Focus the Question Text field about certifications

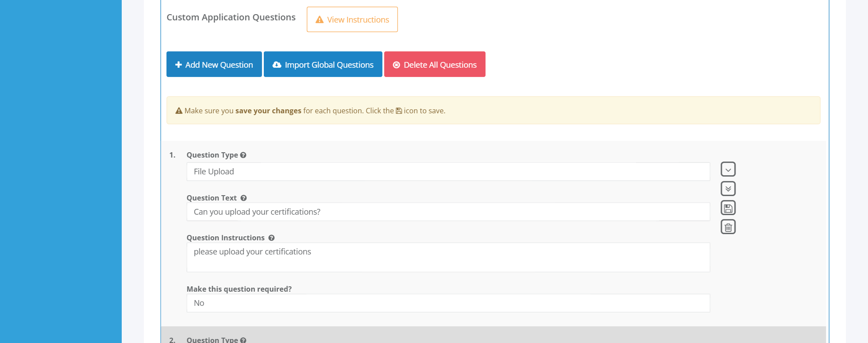[x=448, y=212]
